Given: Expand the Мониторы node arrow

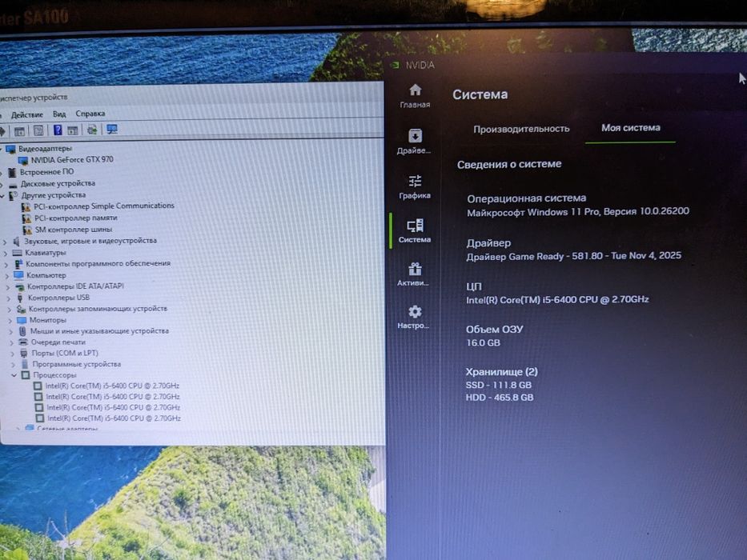Looking at the screenshot, I should click(10, 321).
